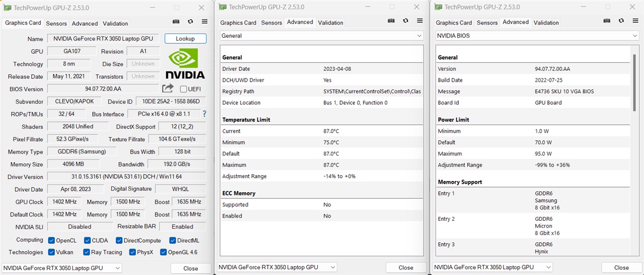
Task: Click refresh icon in the Graphics Card window
Action: tap(190, 21)
